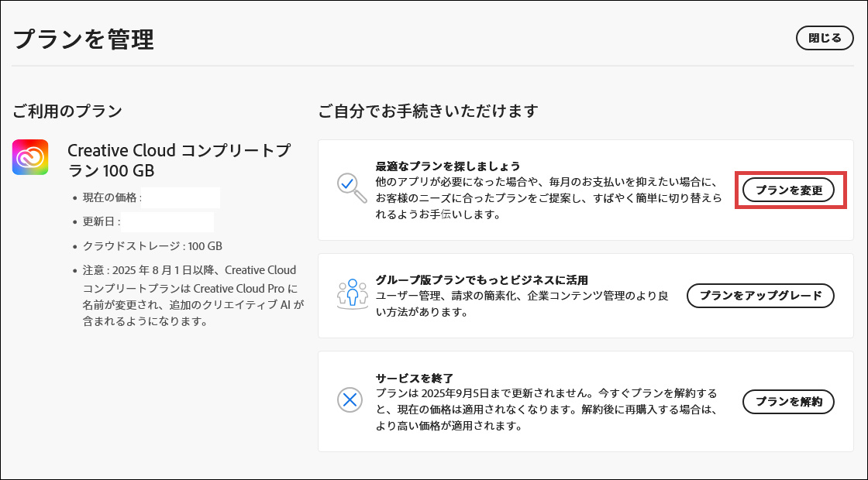The height and width of the screenshot is (480, 868).
Task: Click the Creative Cloud app logo
Action: [x=30, y=157]
